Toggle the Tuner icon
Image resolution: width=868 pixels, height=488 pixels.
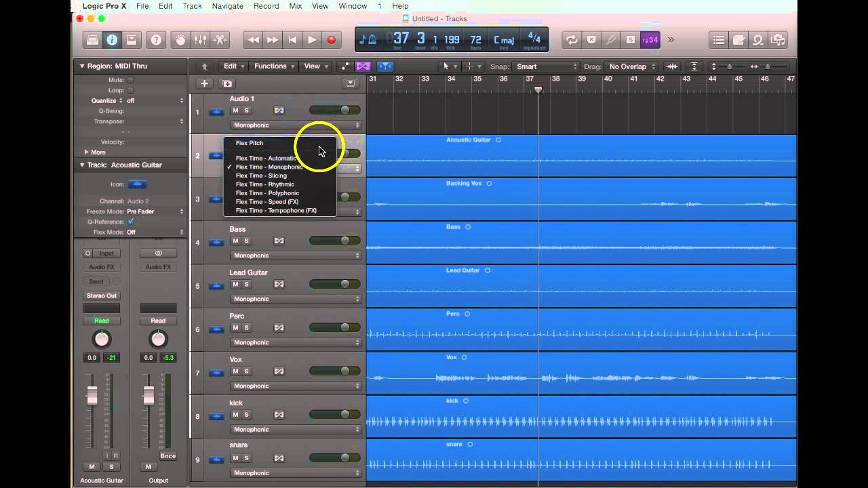coord(611,40)
